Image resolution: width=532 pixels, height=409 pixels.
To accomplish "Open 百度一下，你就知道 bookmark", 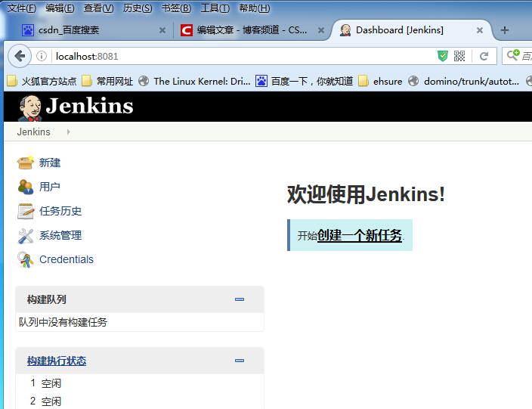I will click(x=304, y=82).
